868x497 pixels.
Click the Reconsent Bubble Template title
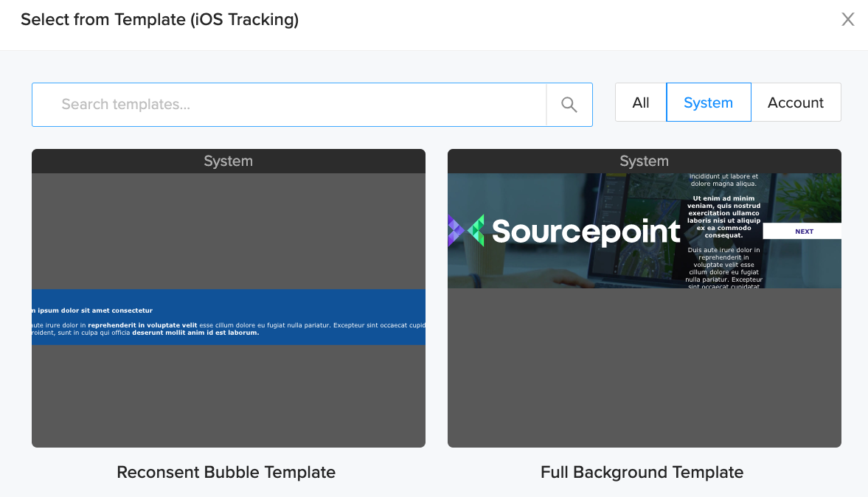tap(226, 472)
